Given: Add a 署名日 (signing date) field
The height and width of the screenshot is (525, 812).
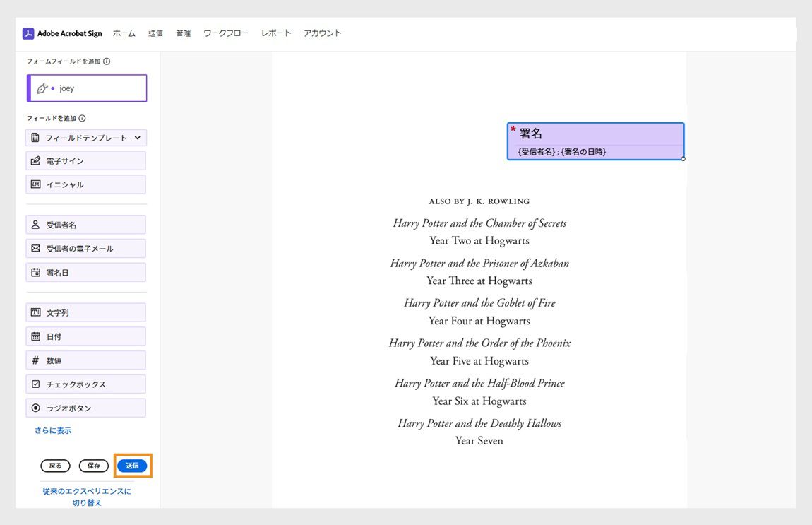Looking at the screenshot, I should [x=85, y=272].
